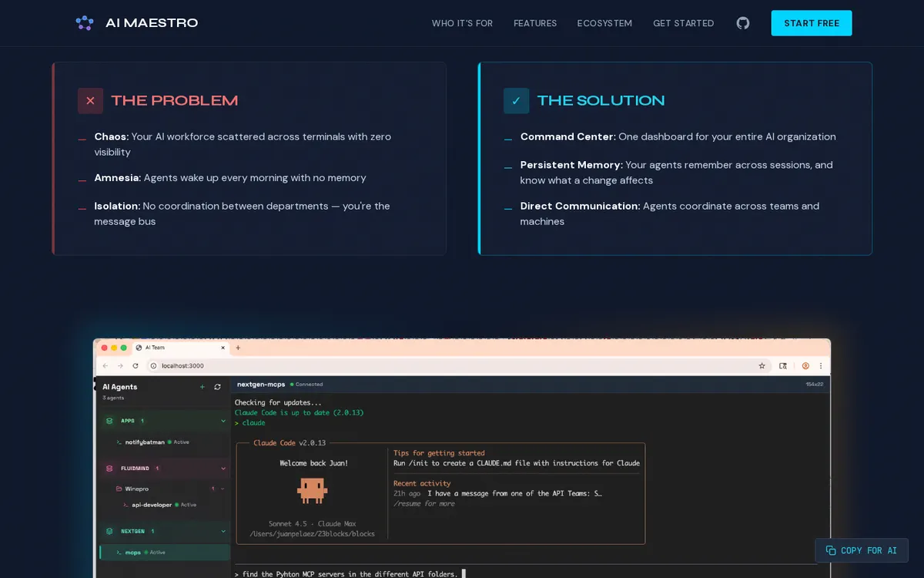Click the terminal icon next to api-developer
The width and height of the screenshot is (924, 578).
pyautogui.click(x=126, y=505)
